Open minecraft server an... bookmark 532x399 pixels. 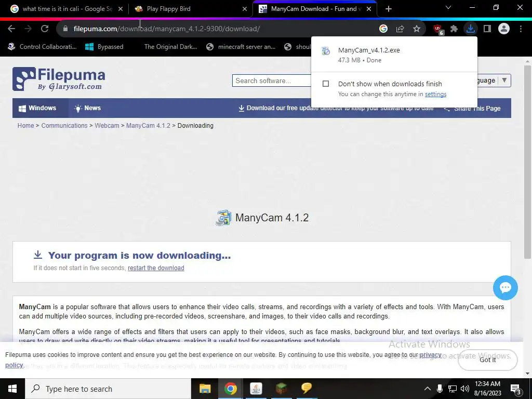pyautogui.click(x=241, y=47)
